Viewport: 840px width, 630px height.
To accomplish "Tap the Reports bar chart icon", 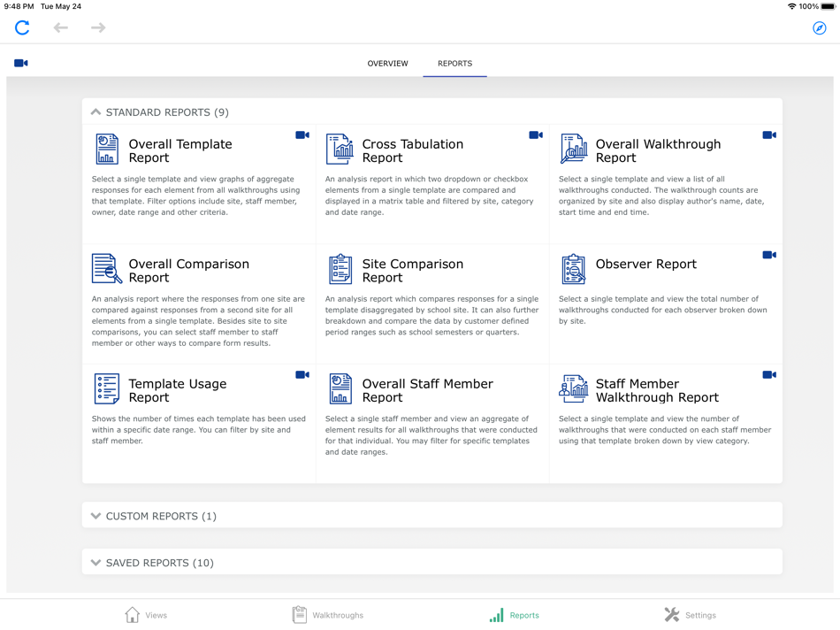I will 497,615.
